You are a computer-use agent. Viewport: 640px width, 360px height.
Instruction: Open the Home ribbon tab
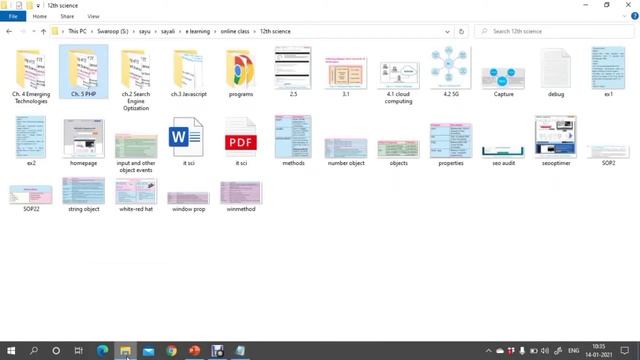point(40,16)
